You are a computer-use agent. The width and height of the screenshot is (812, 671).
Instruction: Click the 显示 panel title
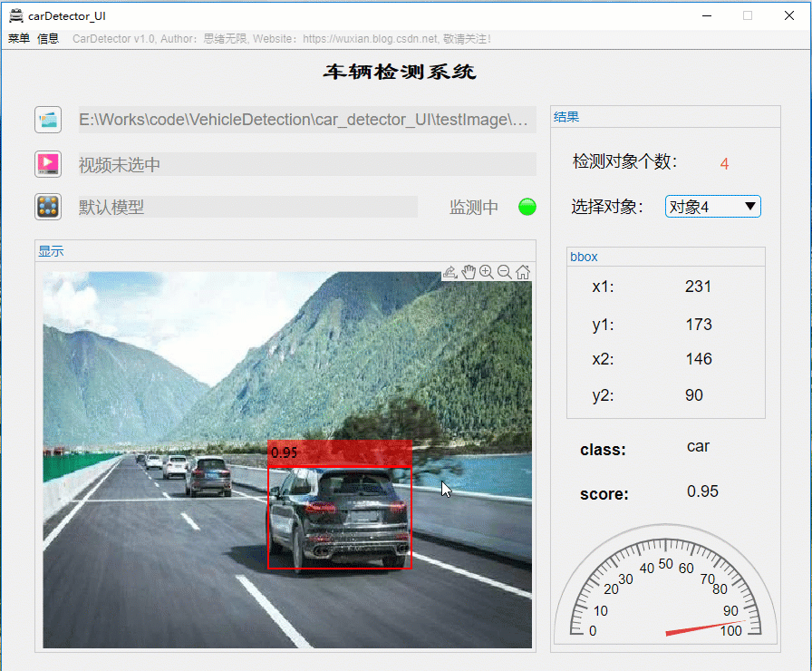[51, 251]
